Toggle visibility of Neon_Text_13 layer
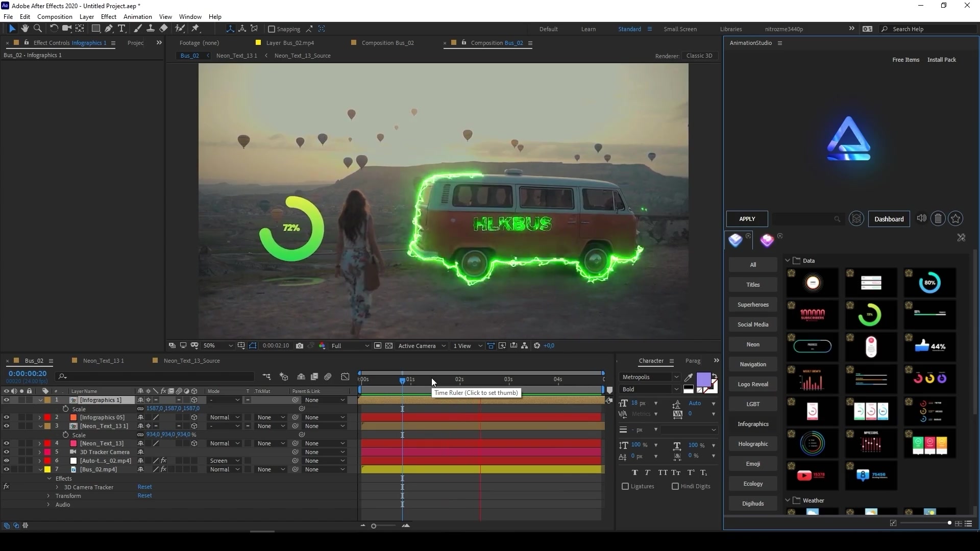The image size is (980, 551). pyautogui.click(x=6, y=443)
